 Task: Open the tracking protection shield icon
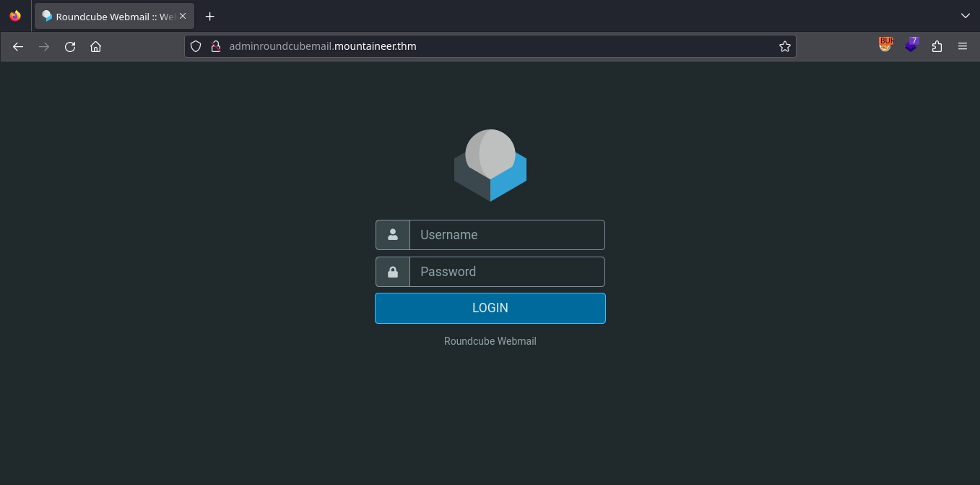click(x=195, y=46)
